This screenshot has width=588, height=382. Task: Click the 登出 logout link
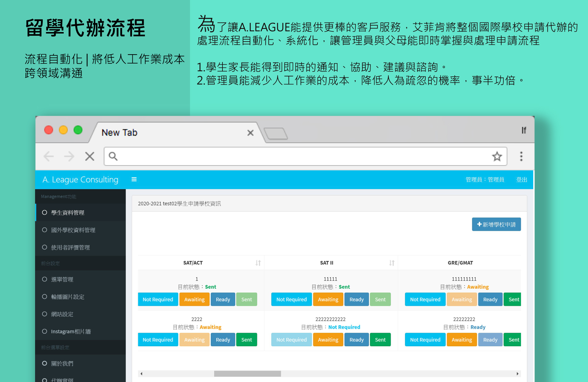point(522,180)
